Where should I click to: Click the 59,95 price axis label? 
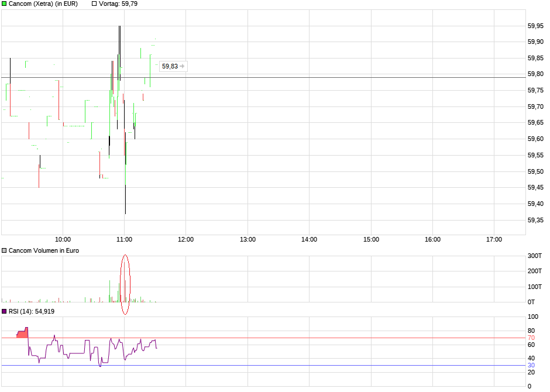[535, 26]
